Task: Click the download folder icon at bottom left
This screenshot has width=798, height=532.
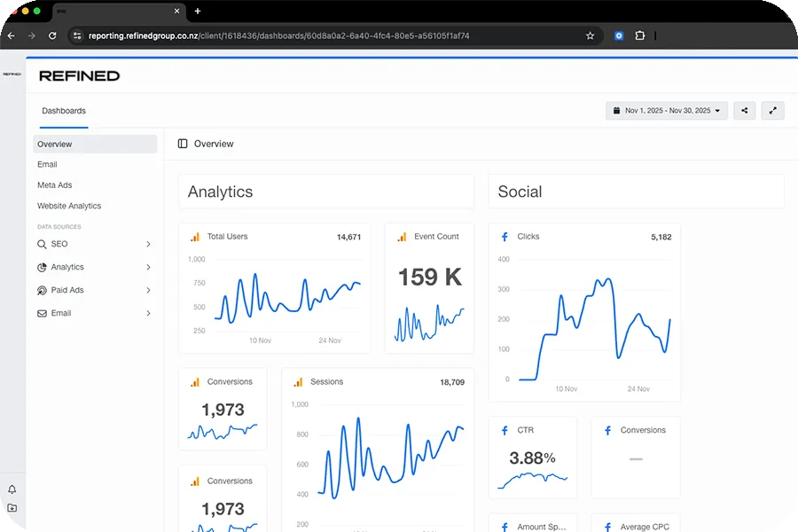Action: coord(12,508)
